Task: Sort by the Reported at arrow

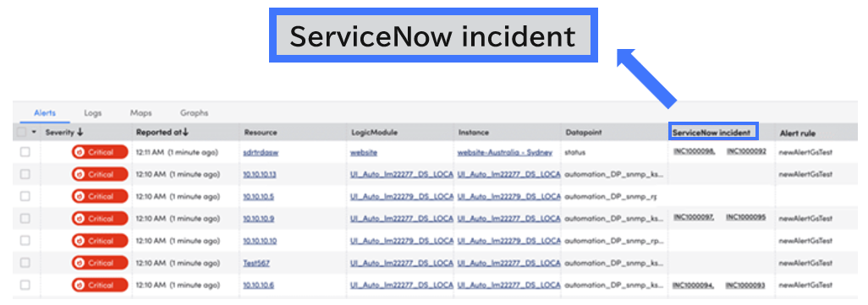Action: (x=185, y=133)
